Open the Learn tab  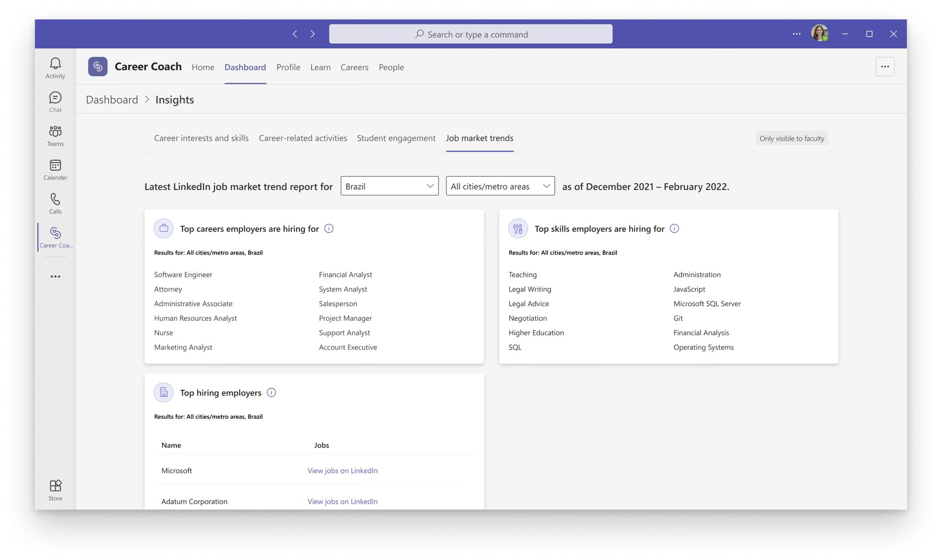point(320,67)
